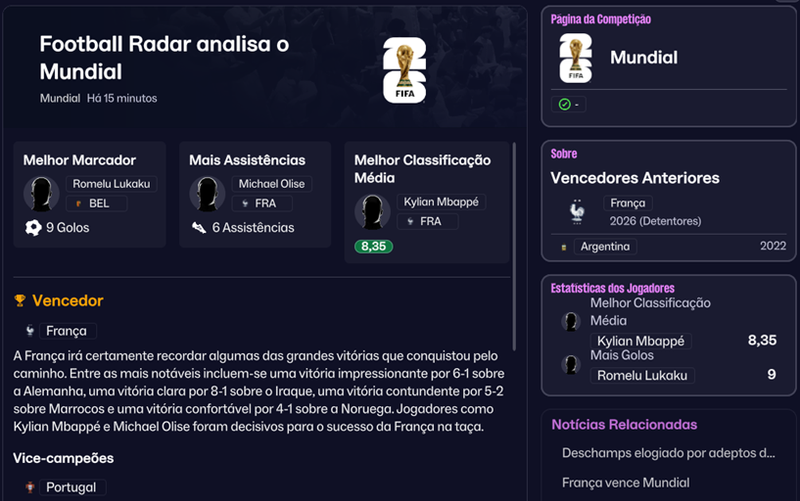Click the article's vertical scrollbar

point(514,246)
